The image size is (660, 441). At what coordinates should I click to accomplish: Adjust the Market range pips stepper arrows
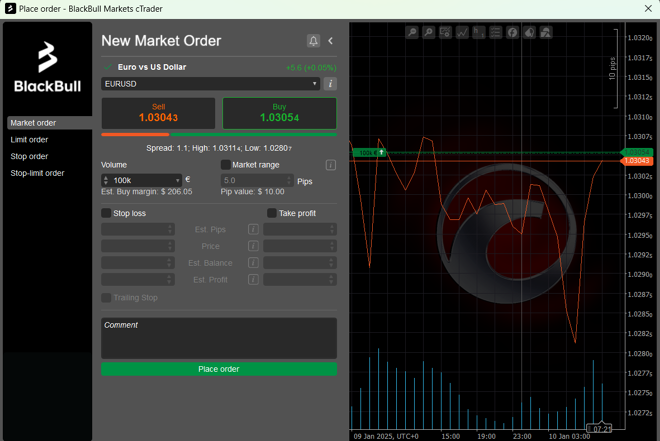pos(289,181)
